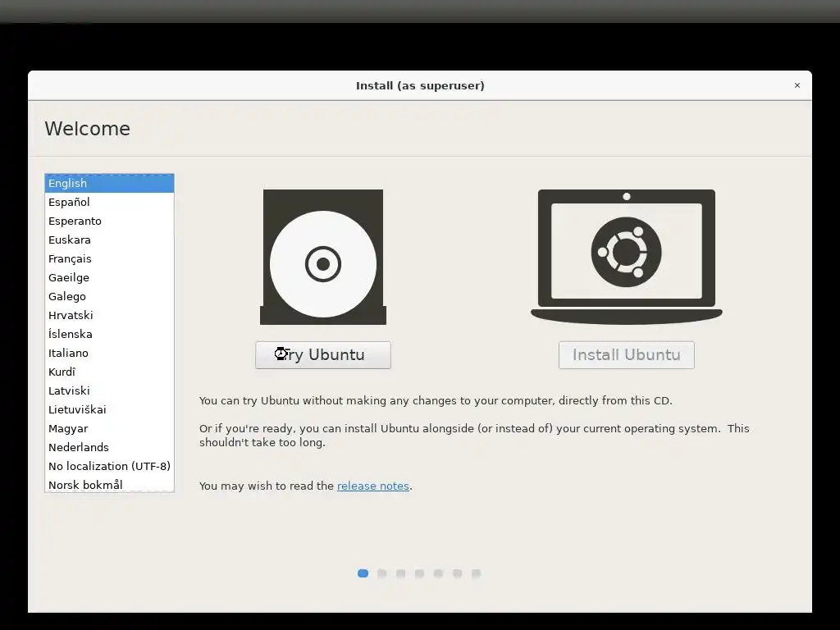
Task: Choose Français language
Action: coord(109,258)
